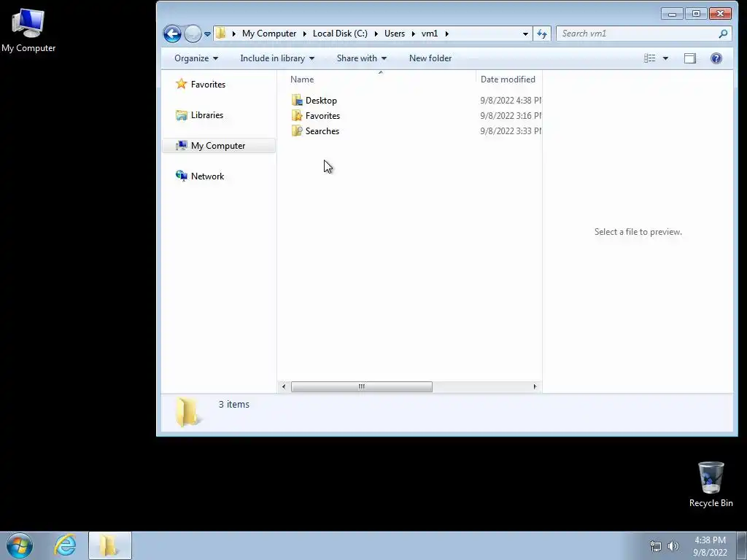Click the Recycle Bin desktop icon
The height and width of the screenshot is (560, 747).
(711, 484)
